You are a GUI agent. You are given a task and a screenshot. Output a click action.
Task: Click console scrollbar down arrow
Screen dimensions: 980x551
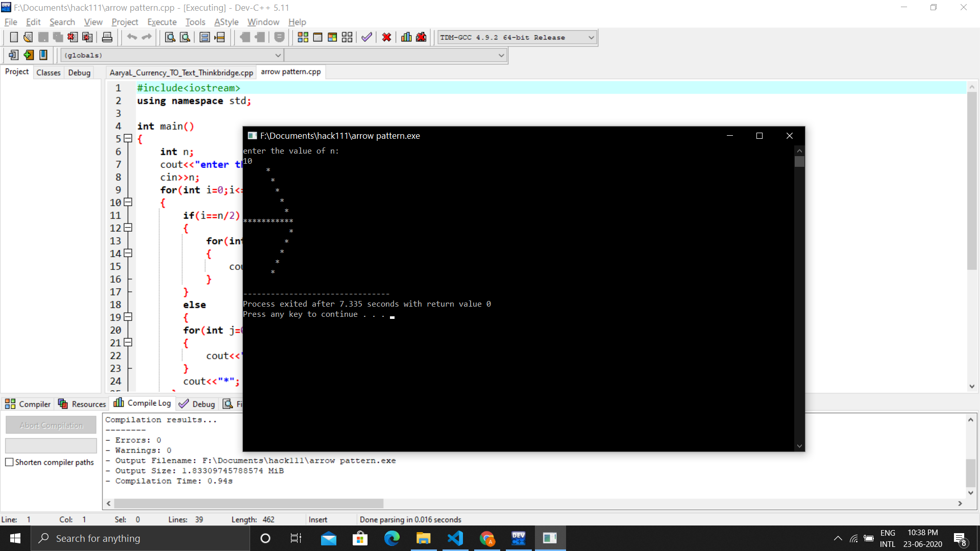coord(799,446)
